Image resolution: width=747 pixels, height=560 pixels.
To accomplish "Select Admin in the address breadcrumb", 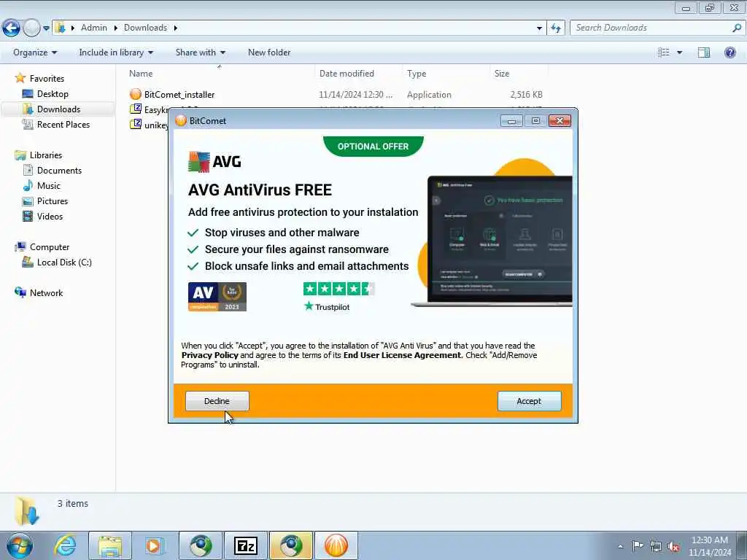I will pos(94,28).
